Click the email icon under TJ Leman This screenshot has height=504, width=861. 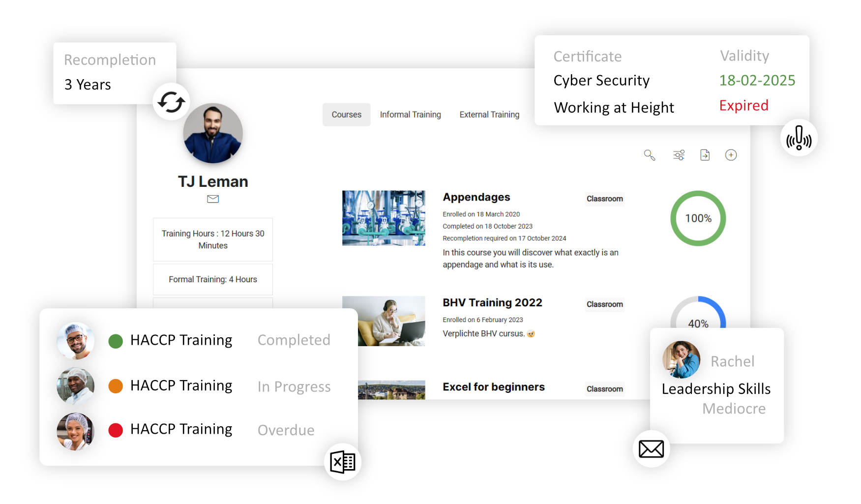pos(213,199)
